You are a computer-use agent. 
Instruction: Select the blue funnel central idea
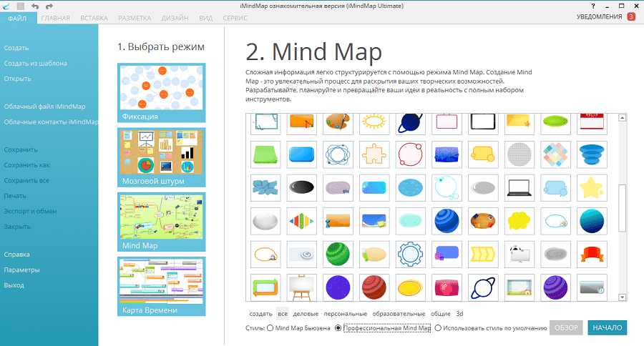pos(592,154)
